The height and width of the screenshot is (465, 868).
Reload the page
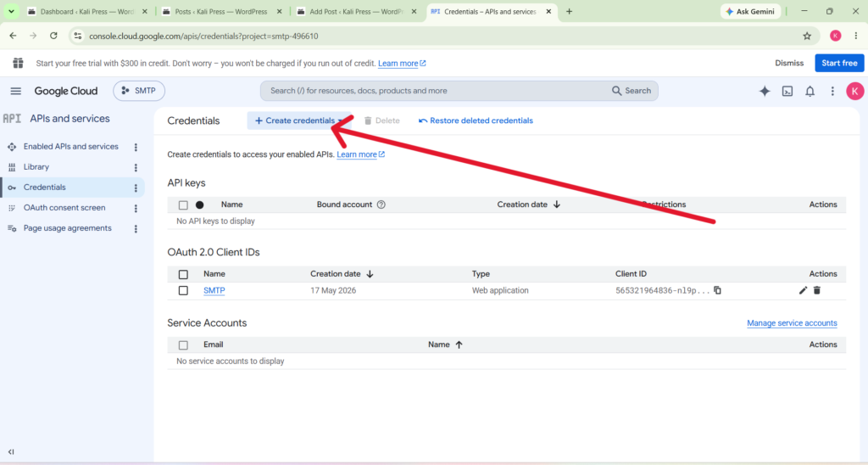tap(53, 36)
